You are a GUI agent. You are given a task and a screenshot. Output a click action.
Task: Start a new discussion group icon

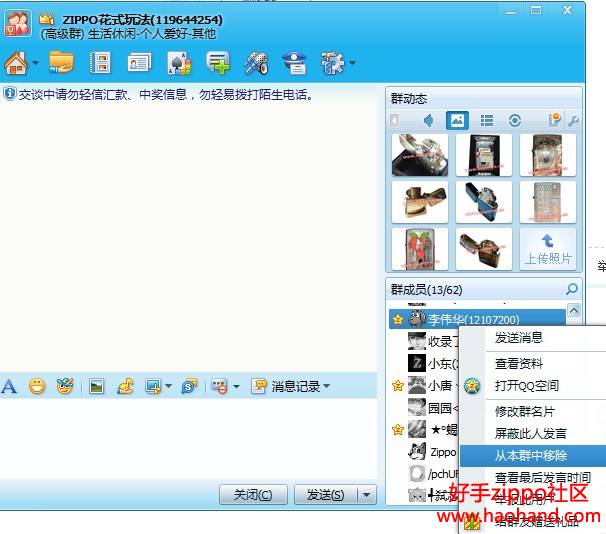pyautogui.click(x=218, y=63)
